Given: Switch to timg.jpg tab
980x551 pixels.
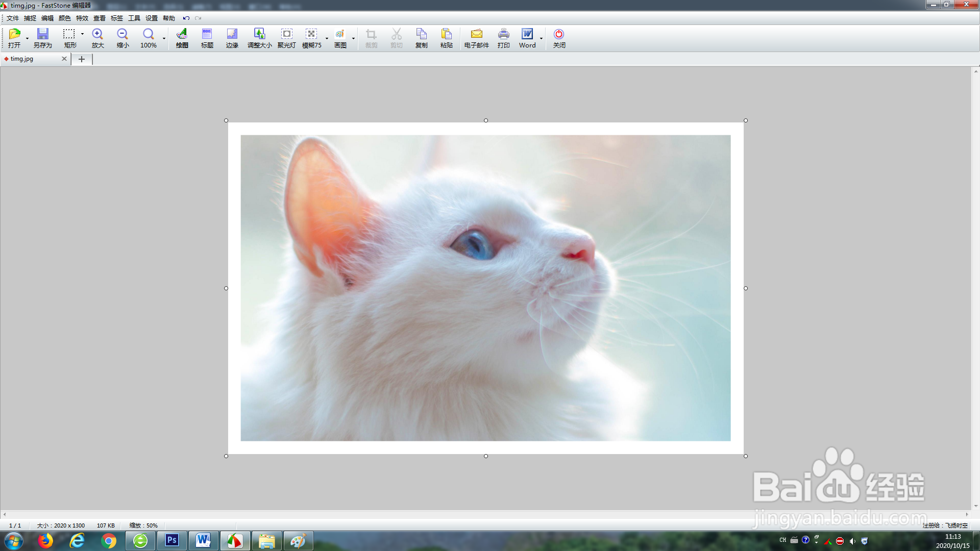Looking at the screenshot, I should (x=22, y=59).
